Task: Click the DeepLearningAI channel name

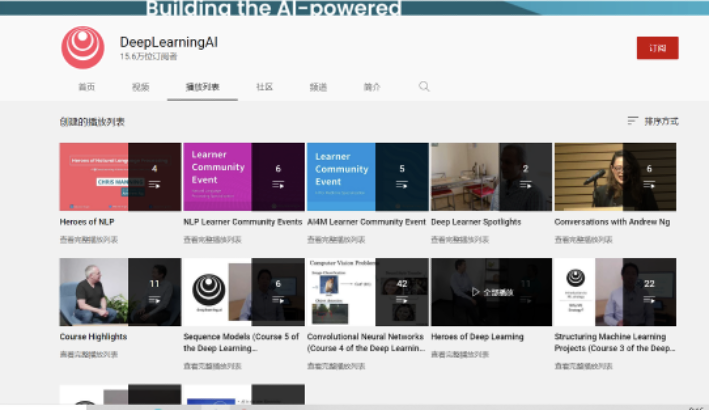Action: coord(168,42)
